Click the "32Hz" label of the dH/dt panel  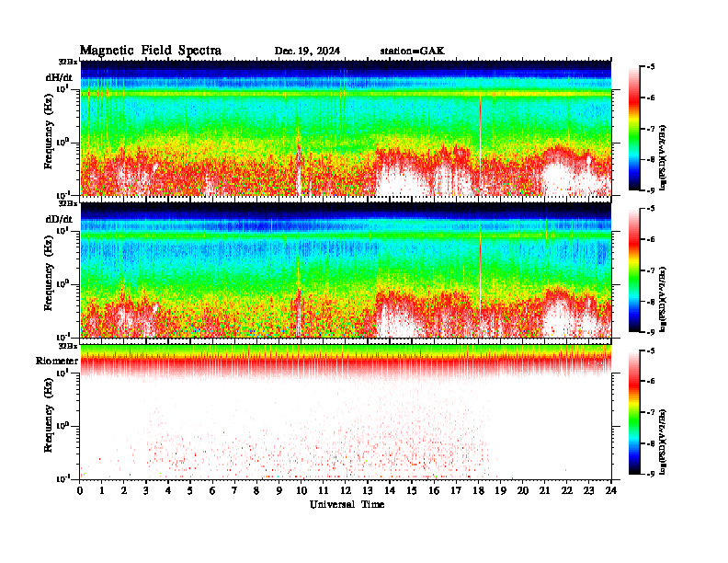tap(68, 62)
